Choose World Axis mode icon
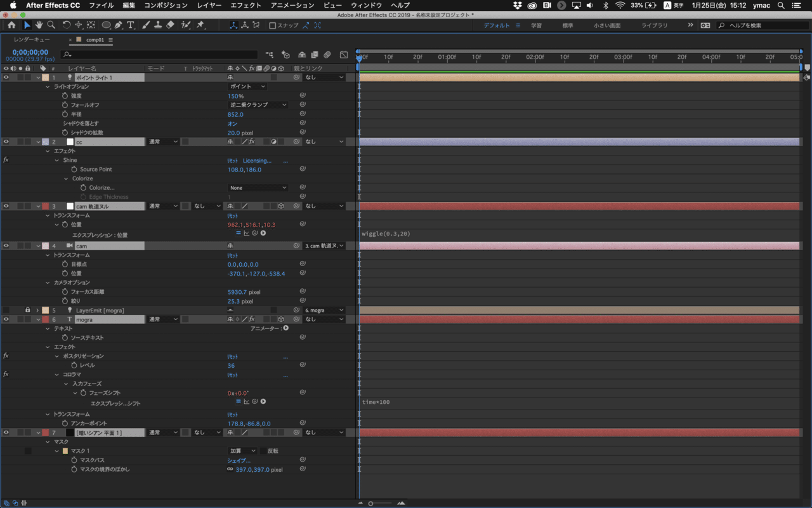The width and height of the screenshot is (812, 508). pyautogui.click(x=244, y=25)
